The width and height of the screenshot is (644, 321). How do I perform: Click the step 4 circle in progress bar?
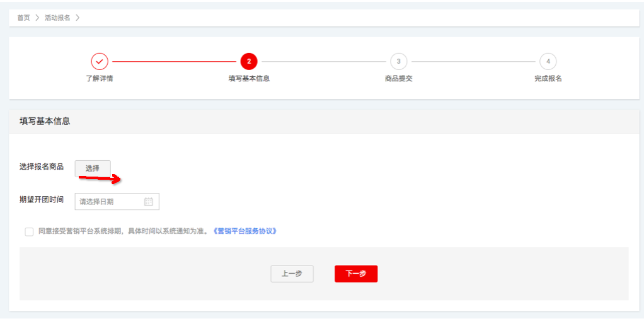pos(548,61)
